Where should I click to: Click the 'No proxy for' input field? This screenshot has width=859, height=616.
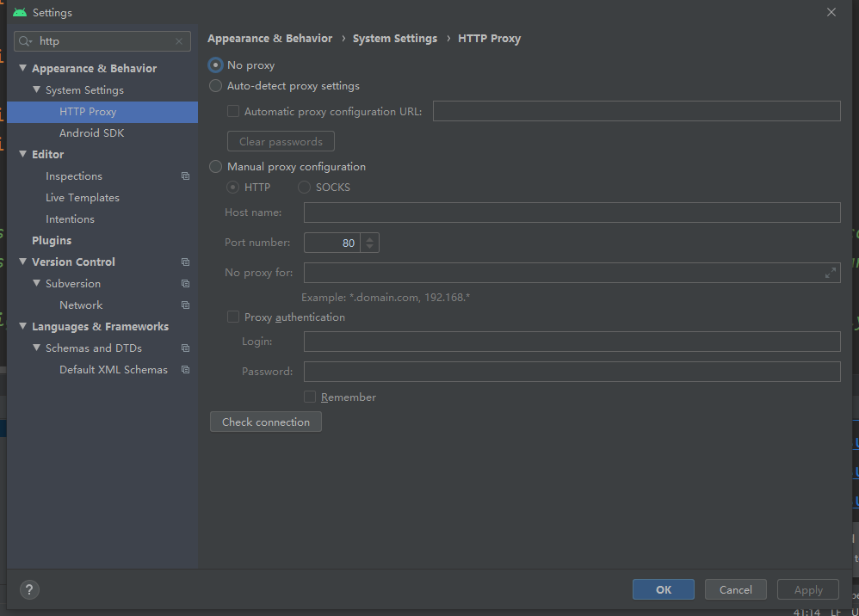[x=572, y=273]
